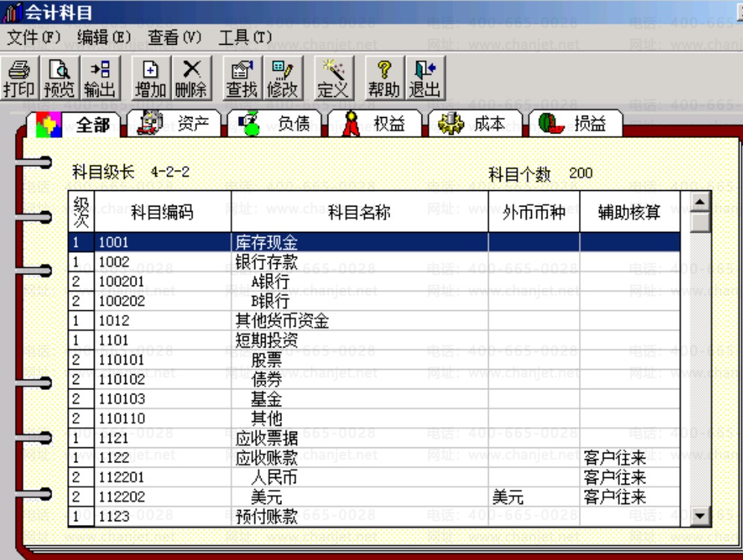Select the 股票 row
The width and height of the screenshot is (743, 560).
tap(374, 359)
